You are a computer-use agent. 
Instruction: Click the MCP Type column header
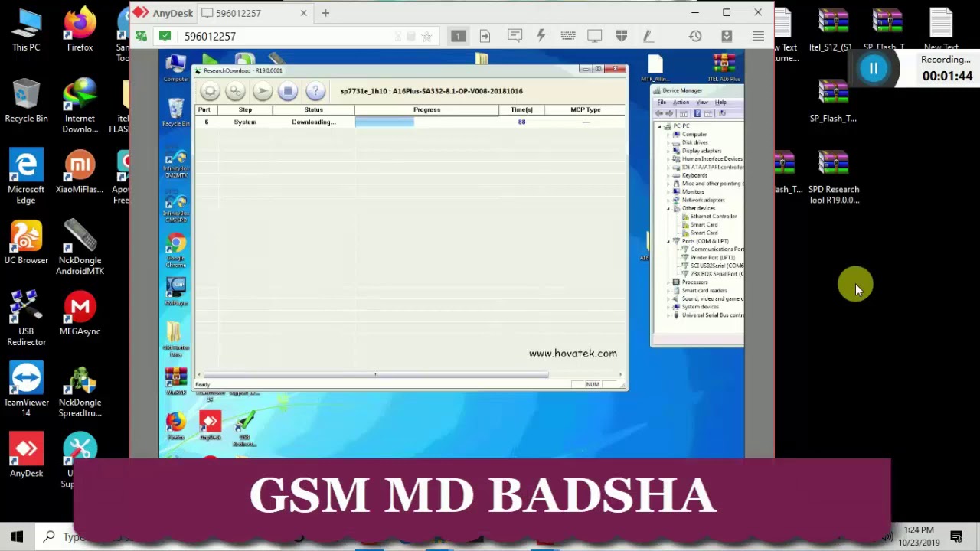pos(585,109)
